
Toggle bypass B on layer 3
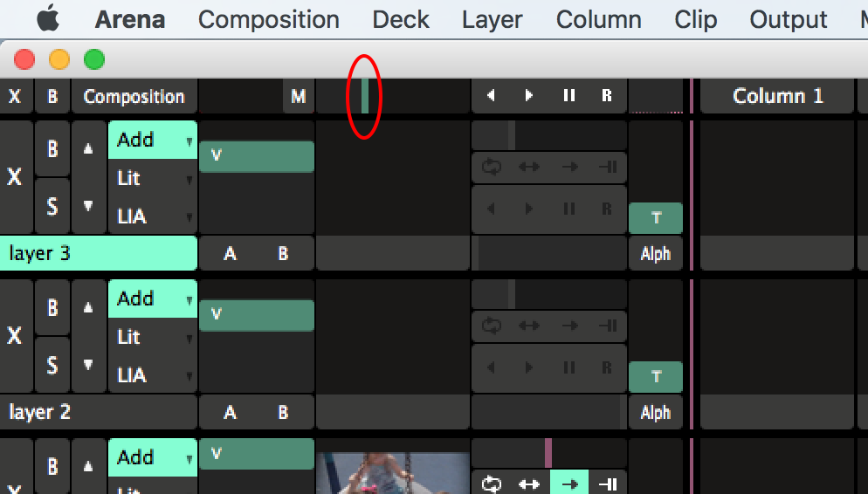pyautogui.click(x=52, y=148)
